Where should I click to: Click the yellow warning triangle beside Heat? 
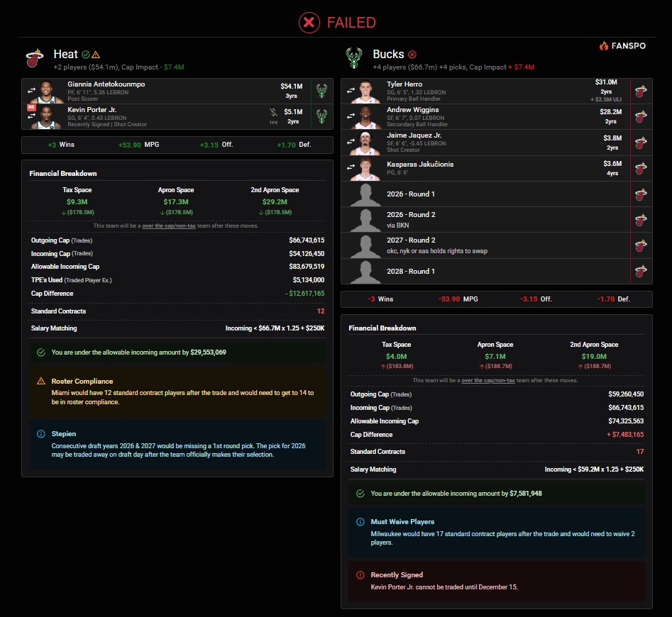coord(96,55)
